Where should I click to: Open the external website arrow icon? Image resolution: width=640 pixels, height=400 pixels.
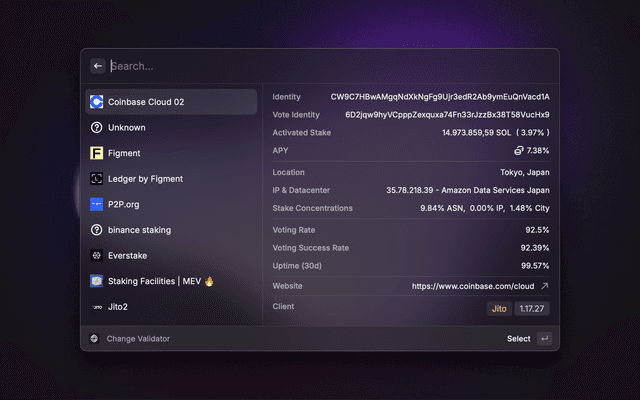coord(545,286)
